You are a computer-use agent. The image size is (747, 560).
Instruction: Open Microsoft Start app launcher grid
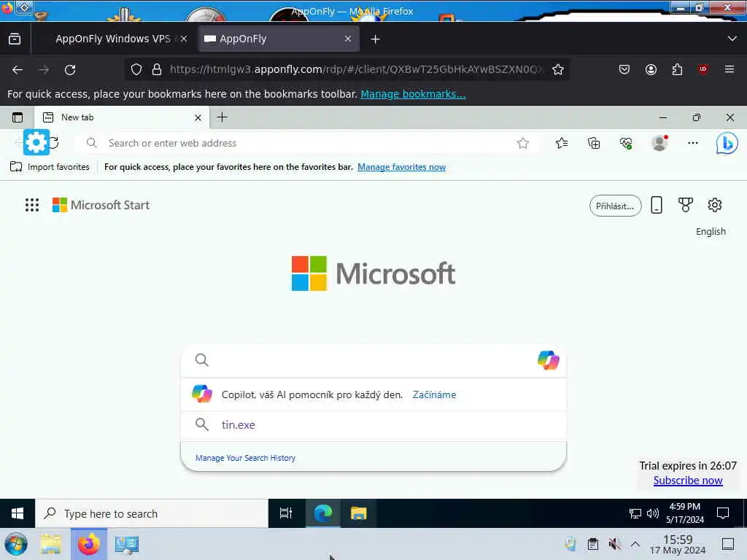32,205
